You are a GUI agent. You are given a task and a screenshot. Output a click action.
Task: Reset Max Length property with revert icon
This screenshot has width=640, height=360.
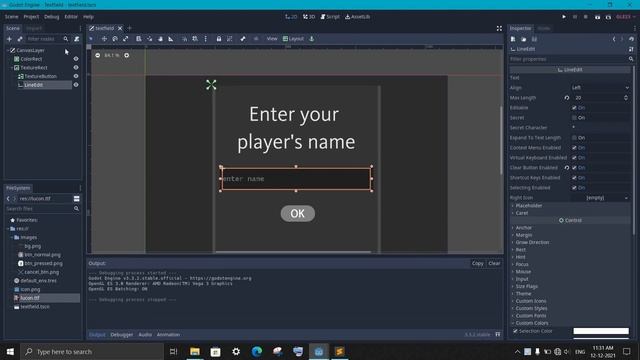pos(567,98)
